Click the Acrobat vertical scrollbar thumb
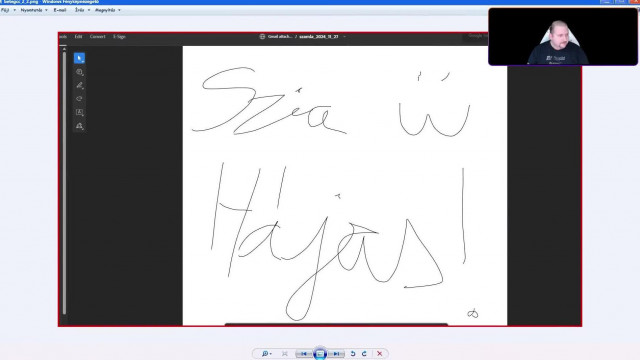 tap(64, 183)
